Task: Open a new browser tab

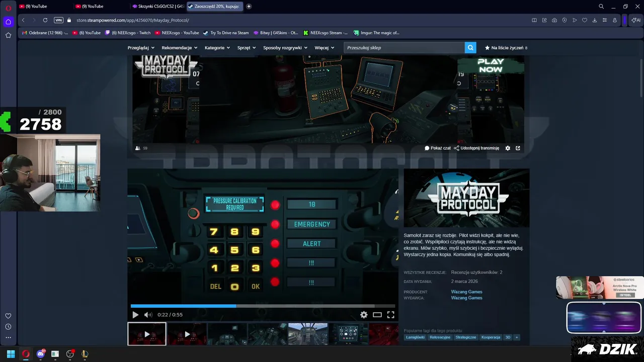Action: tap(249, 7)
